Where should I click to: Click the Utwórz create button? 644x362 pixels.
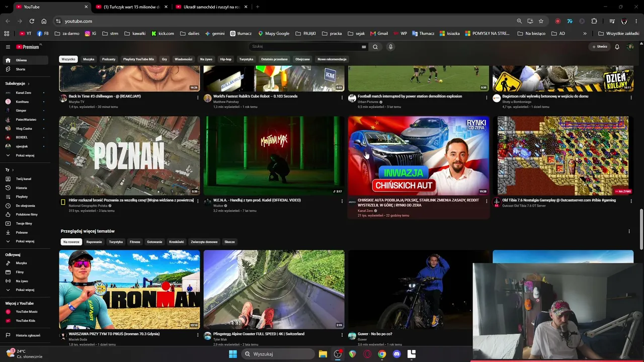(600, 47)
